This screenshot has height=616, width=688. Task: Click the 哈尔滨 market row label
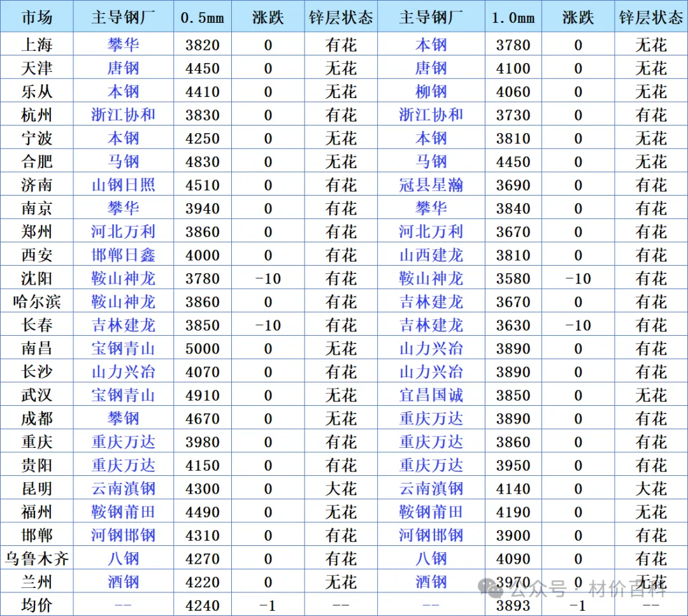tap(37, 302)
